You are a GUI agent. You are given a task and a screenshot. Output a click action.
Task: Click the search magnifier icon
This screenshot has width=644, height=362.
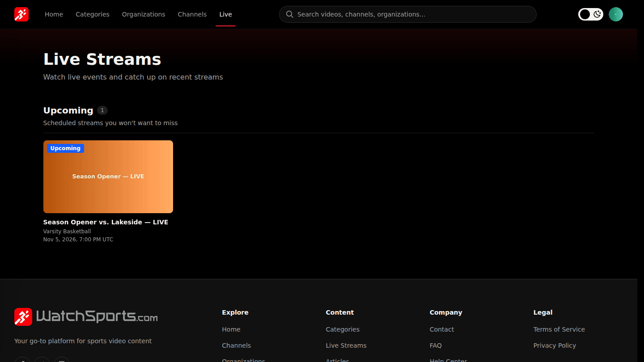click(289, 14)
